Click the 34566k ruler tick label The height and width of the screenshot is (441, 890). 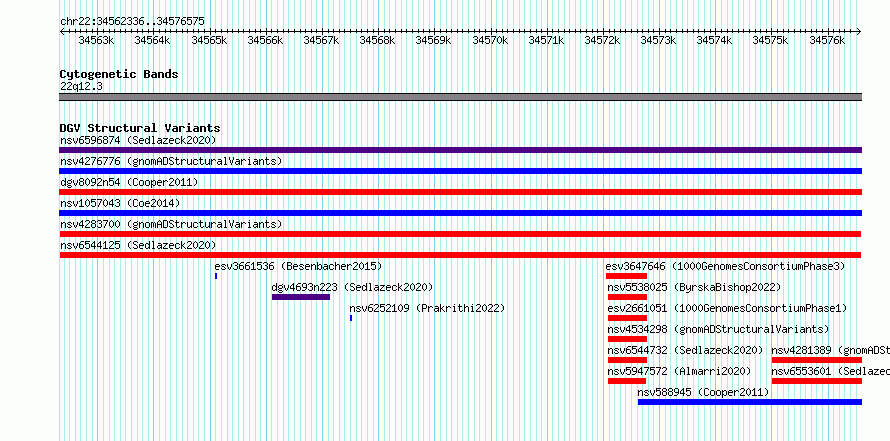[x=265, y=40]
